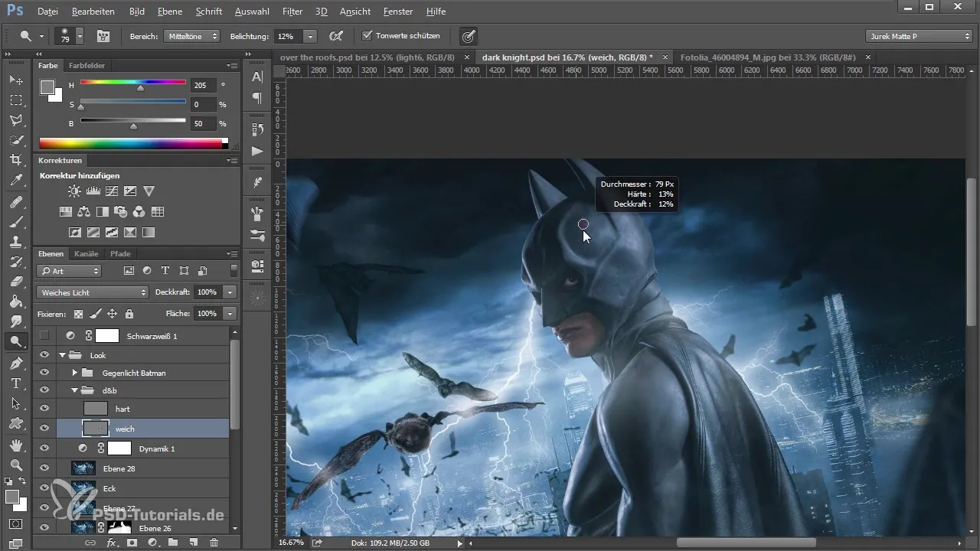980x551 pixels.
Task: Select the Brush tool
Action: point(15,222)
